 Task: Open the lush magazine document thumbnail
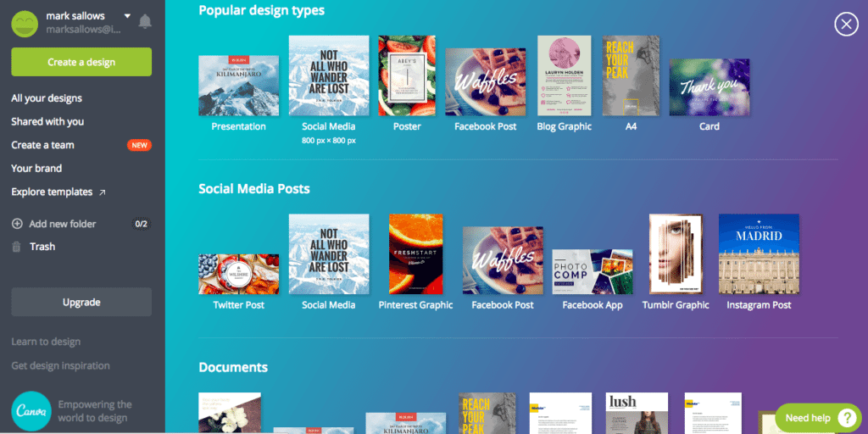(637, 413)
